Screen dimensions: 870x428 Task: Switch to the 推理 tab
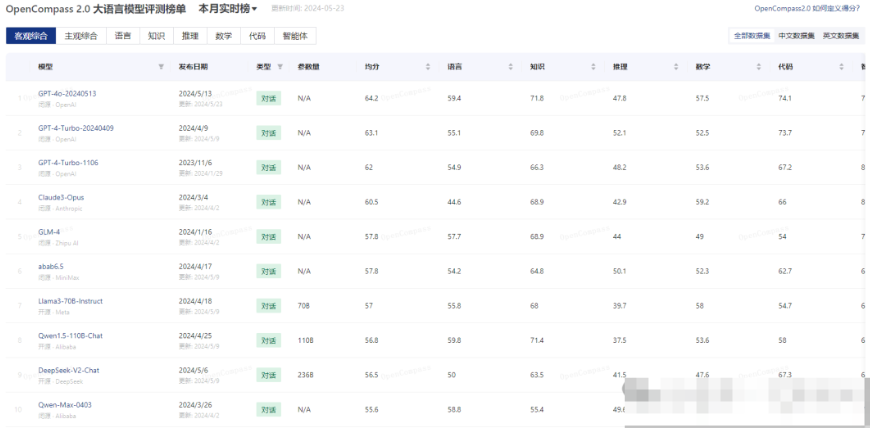(190, 36)
